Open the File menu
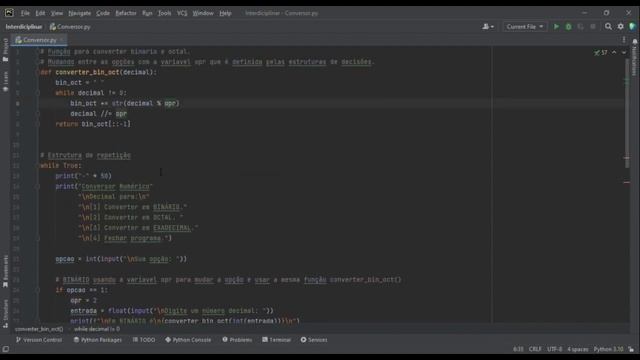640x360 pixels. (25, 13)
